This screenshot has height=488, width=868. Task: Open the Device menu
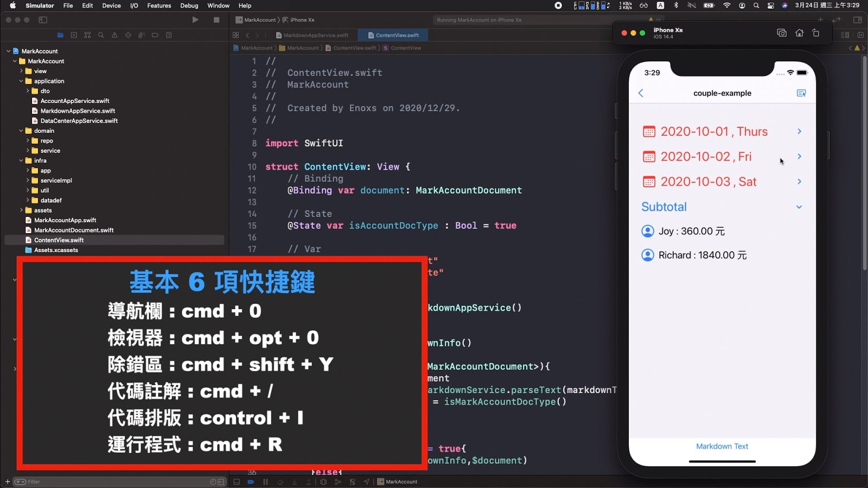tap(112, 5)
